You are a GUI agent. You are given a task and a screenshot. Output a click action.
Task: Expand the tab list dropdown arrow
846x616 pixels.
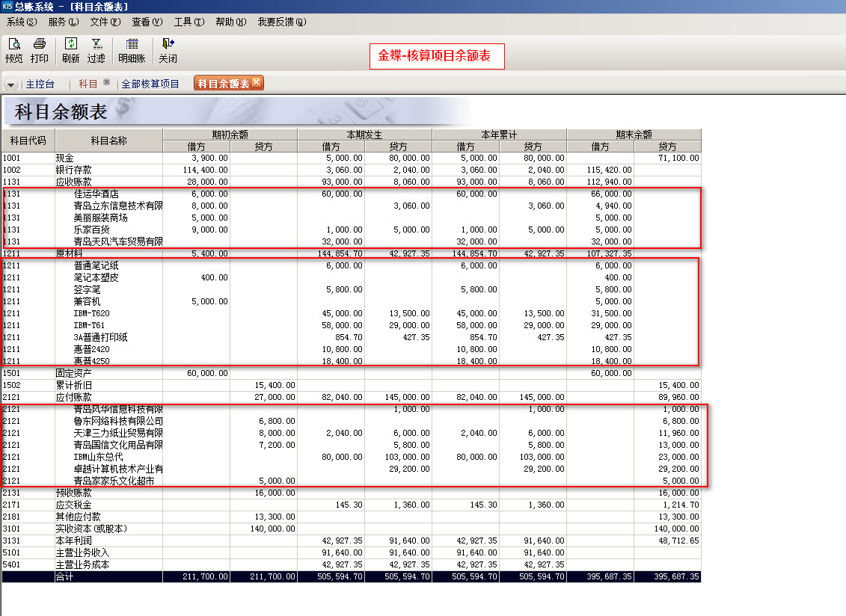pos(11,84)
